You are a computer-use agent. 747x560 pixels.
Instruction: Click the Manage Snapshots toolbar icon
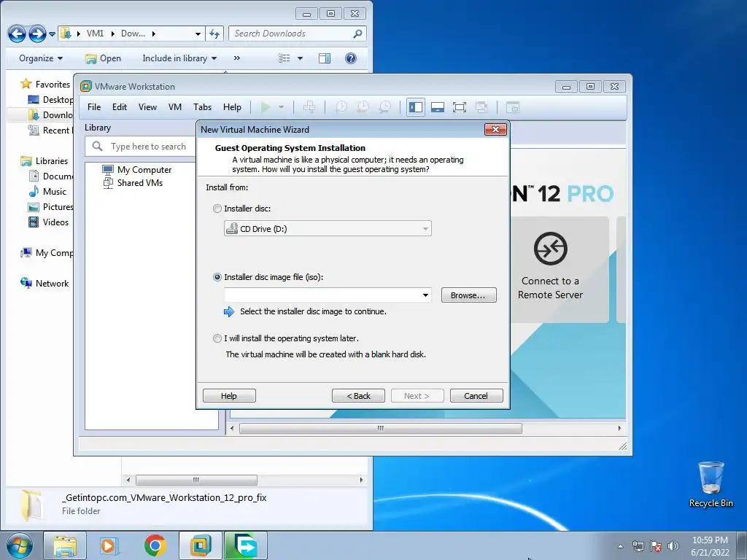[385, 107]
